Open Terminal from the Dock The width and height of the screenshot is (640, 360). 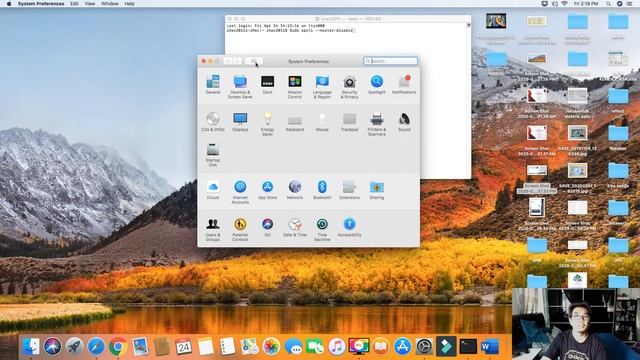[468, 347]
